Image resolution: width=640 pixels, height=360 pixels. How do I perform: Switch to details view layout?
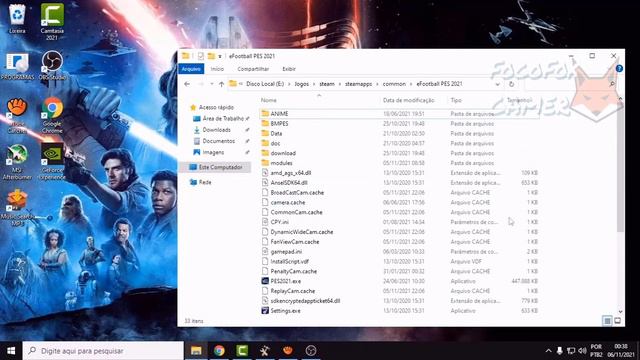607,321
